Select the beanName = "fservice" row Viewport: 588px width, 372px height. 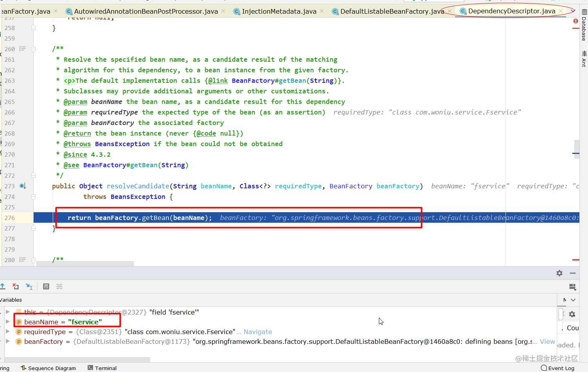coord(280,322)
